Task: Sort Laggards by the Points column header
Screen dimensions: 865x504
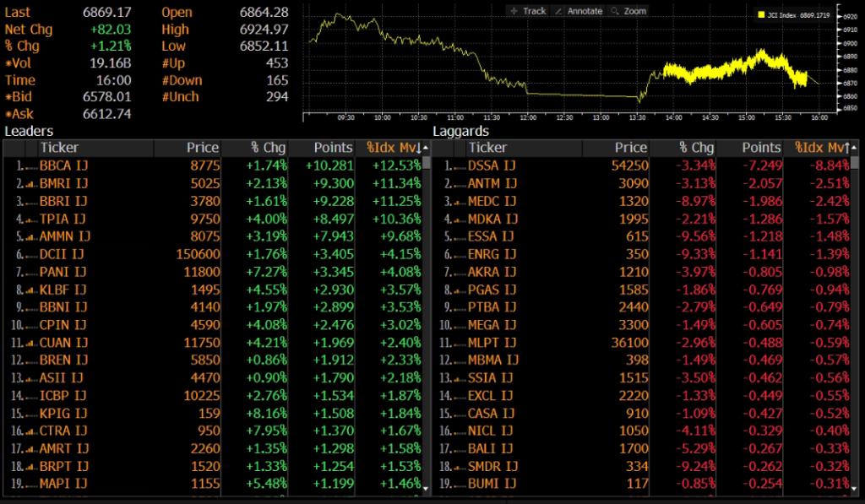Action: pyautogui.click(x=750, y=148)
